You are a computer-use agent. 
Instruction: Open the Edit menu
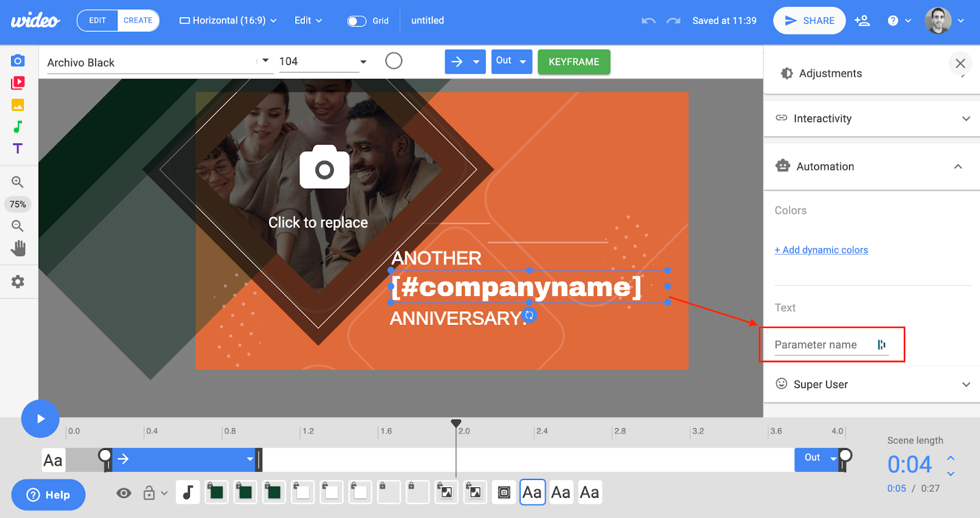click(x=307, y=20)
